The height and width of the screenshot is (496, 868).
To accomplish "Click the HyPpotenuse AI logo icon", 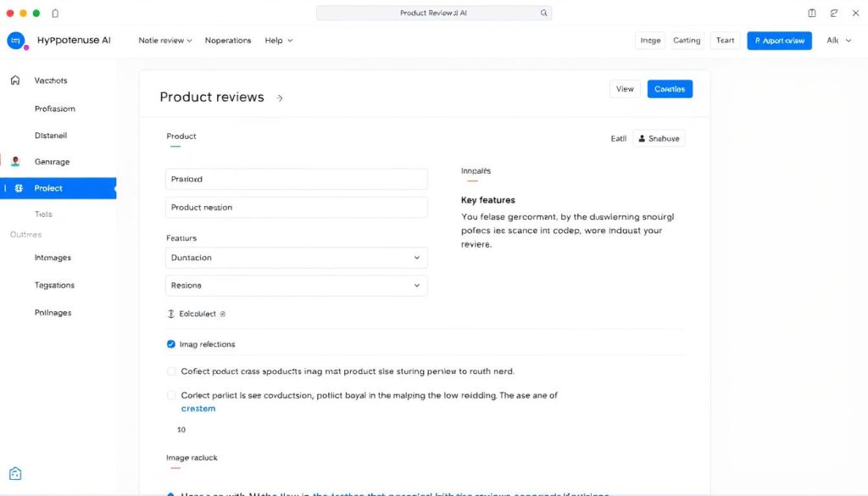I will pos(17,40).
